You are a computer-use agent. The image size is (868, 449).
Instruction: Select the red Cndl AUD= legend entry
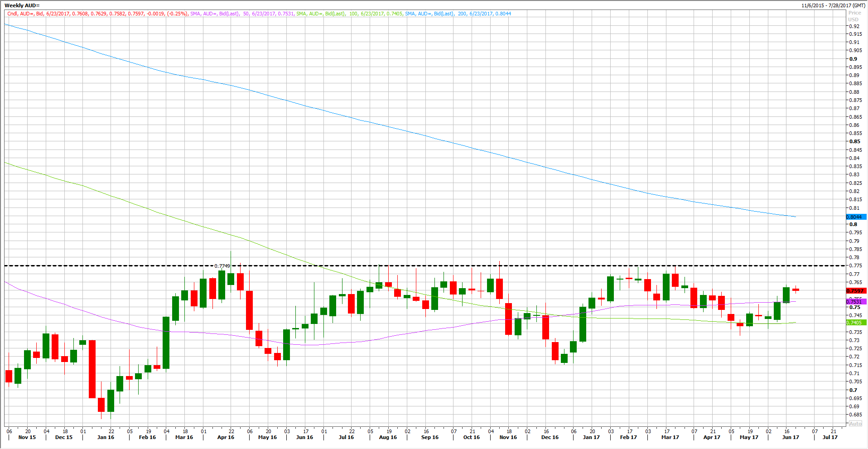(x=97, y=14)
